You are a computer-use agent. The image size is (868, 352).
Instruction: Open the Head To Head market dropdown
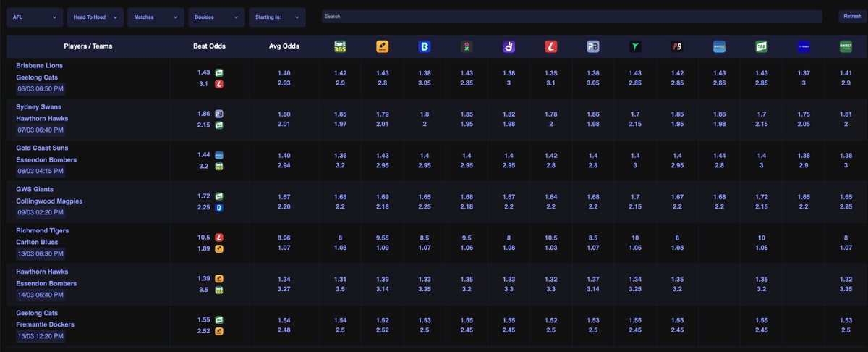(x=95, y=17)
